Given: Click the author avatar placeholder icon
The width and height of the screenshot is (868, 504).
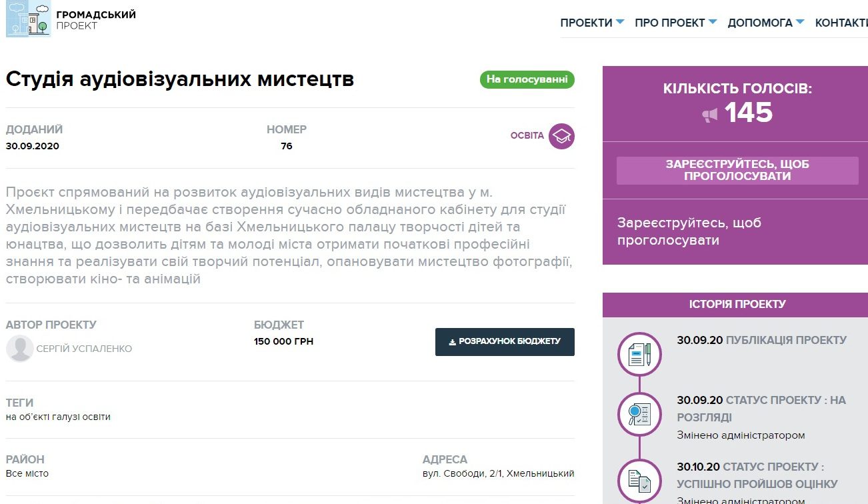Looking at the screenshot, I should coord(20,349).
